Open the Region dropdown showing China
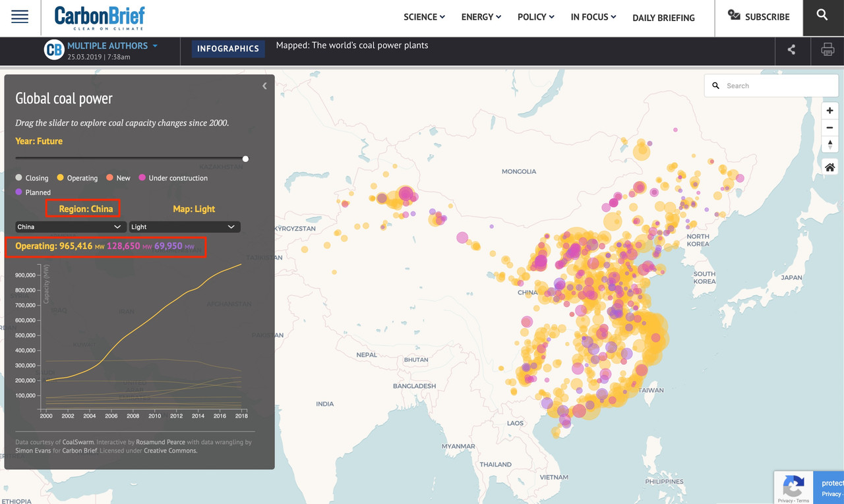Screen dimensions: 844x504 pyautogui.click(x=70, y=227)
